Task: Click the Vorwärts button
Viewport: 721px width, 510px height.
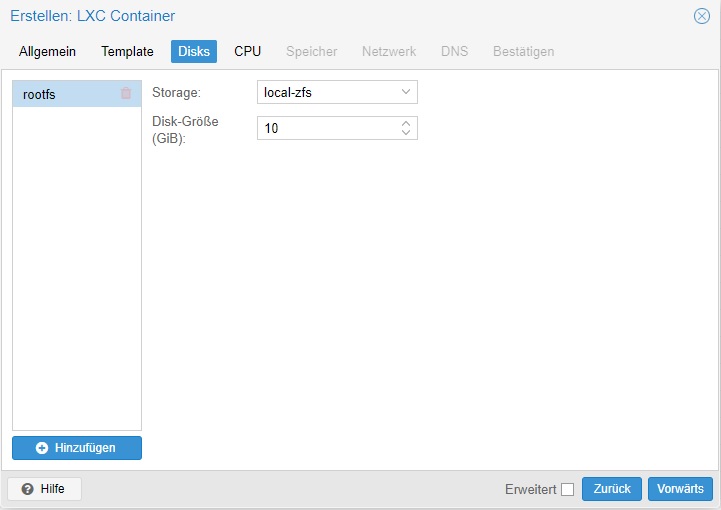Action: pos(680,489)
